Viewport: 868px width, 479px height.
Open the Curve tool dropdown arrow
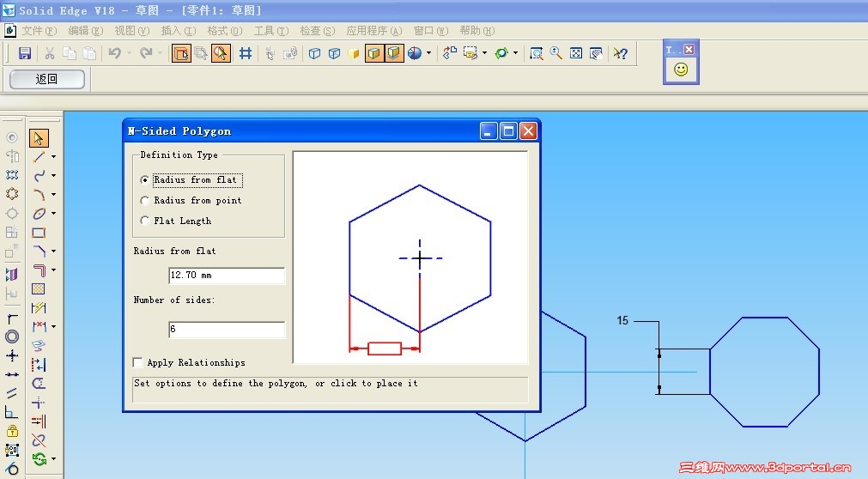pyautogui.click(x=54, y=175)
